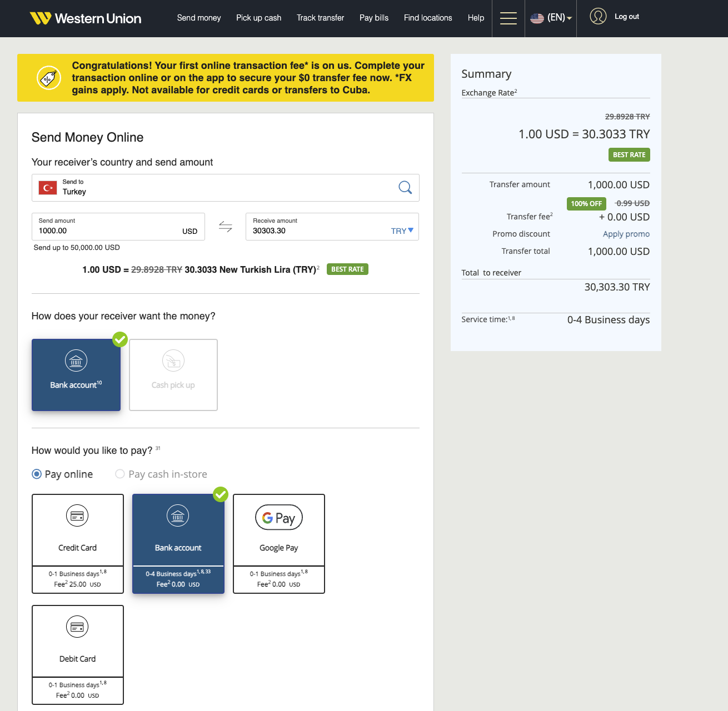Click the Credit Card icon
Viewport: 728px width, 711px height.
[x=77, y=515]
